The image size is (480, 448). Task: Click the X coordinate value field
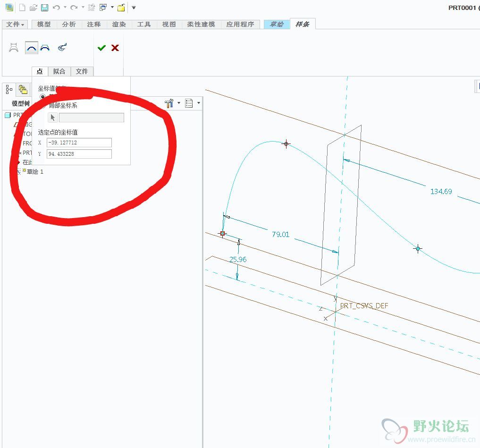click(x=79, y=143)
